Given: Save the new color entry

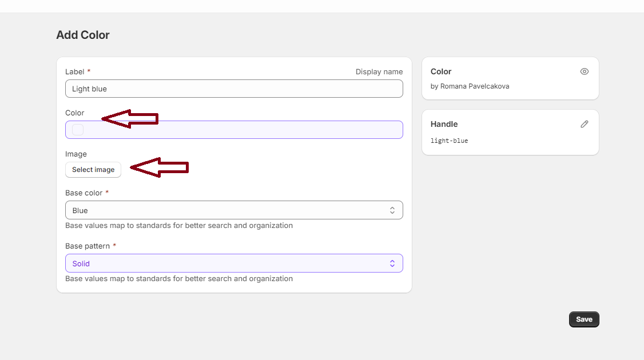Looking at the screenshot, I should pos(583,319).
